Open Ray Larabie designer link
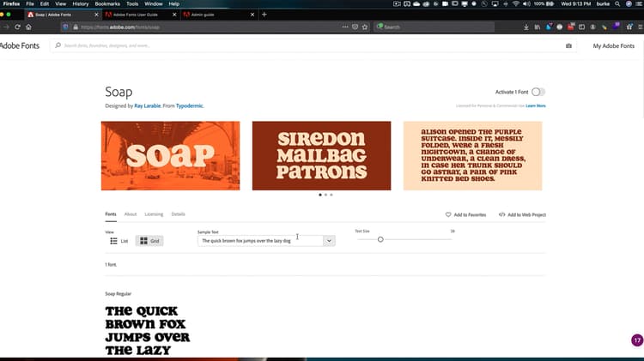This screenshot has height=361, width=644. [x=147, y=105]
